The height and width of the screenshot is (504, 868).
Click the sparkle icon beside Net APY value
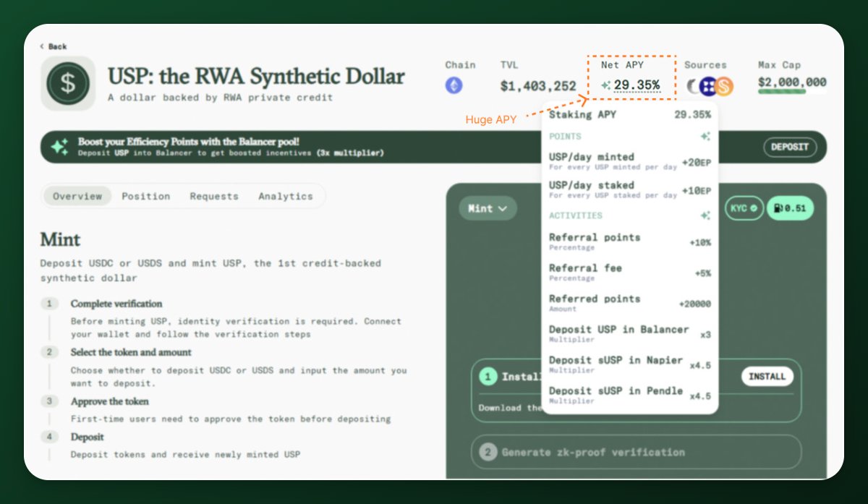click(x=605, y=85)
